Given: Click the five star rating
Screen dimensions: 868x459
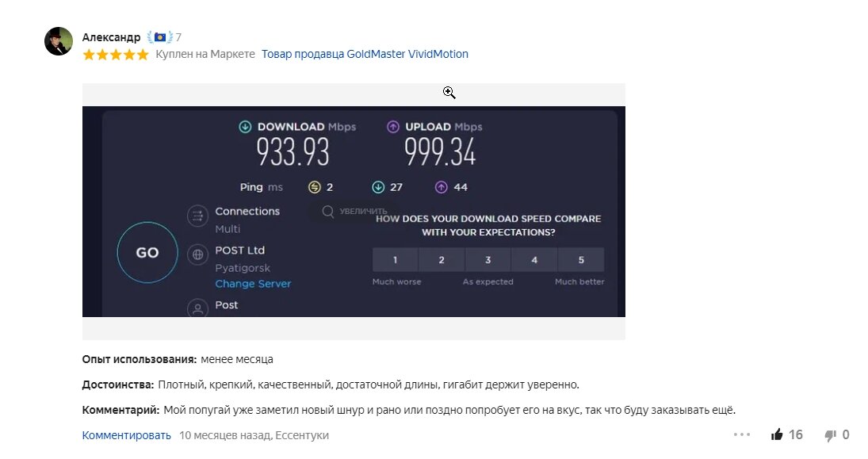Looking at the screenshot, I should pyautogui.click(x=115, y=55).
